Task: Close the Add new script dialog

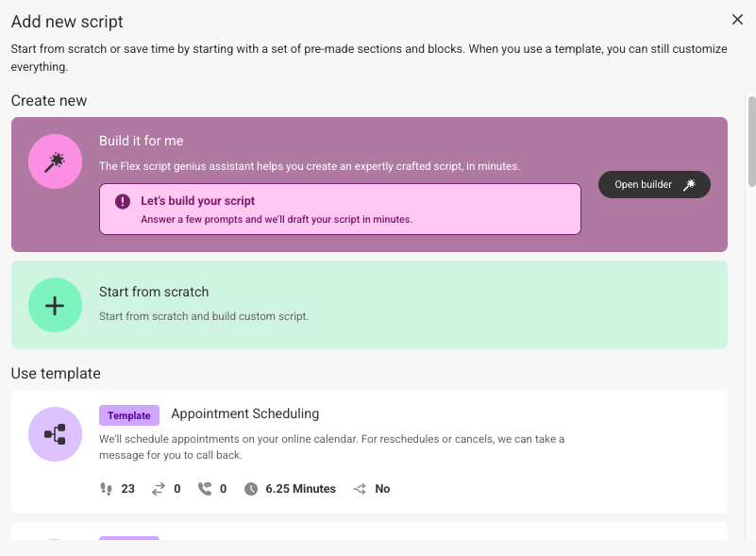Action: (x=737, y=19)
